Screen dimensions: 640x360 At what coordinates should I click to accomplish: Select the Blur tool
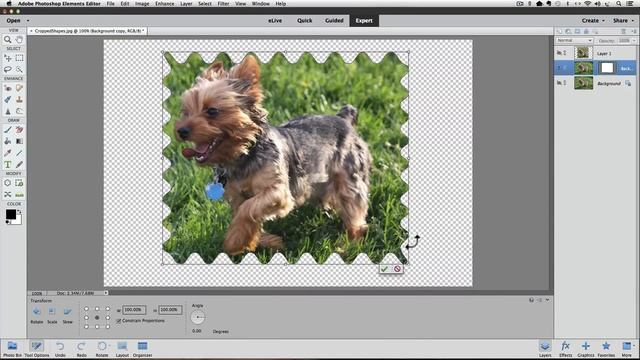click(7, 111)
